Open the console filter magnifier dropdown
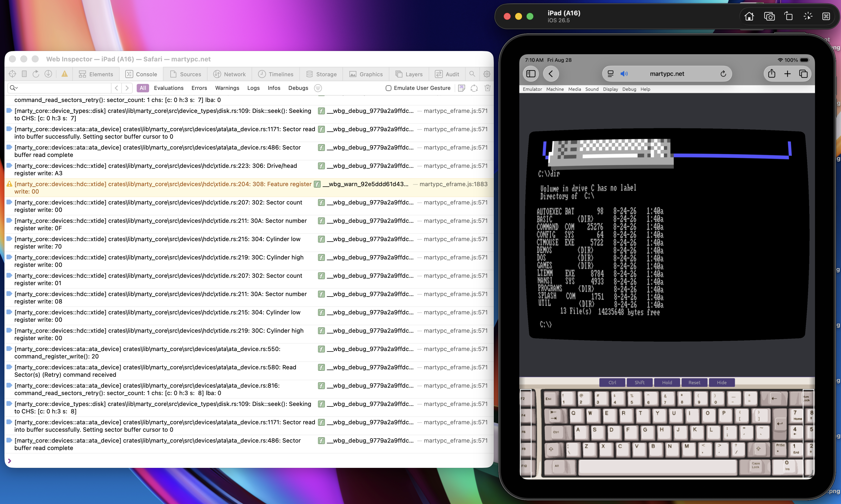 tap(14, 88)
